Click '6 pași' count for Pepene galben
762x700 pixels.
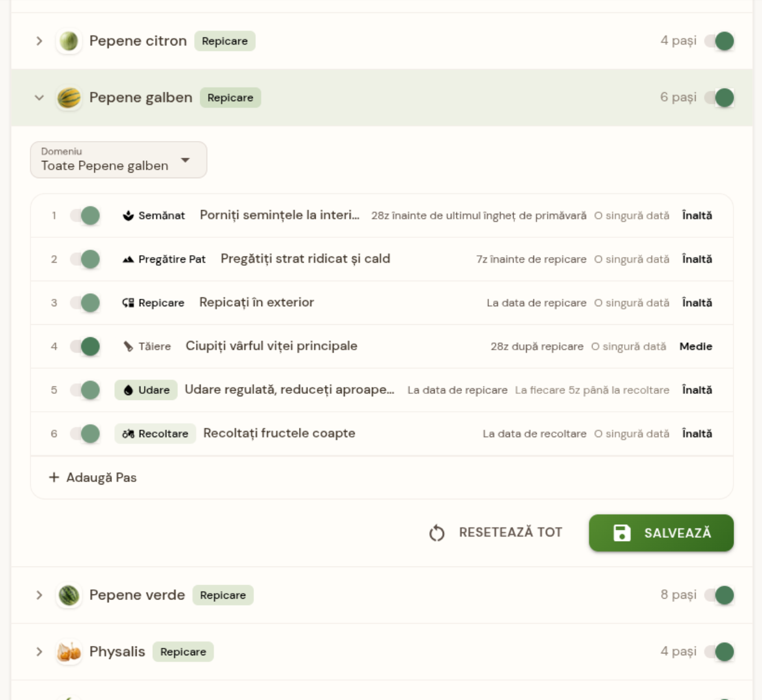click(678, 97)
